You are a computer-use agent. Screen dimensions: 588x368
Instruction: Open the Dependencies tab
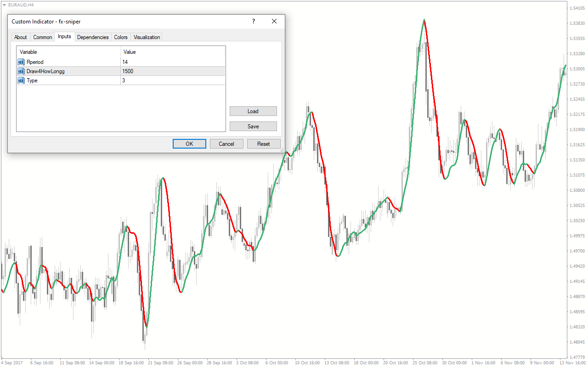(93, 37)
